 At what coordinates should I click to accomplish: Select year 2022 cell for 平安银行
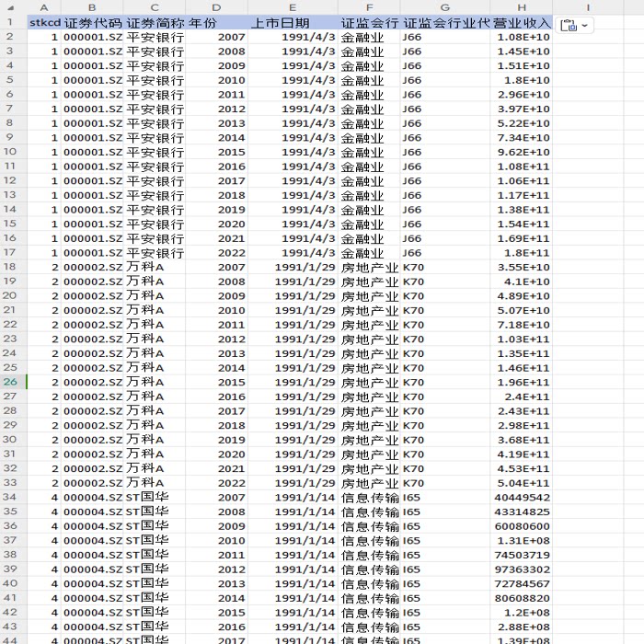(216, 253)
